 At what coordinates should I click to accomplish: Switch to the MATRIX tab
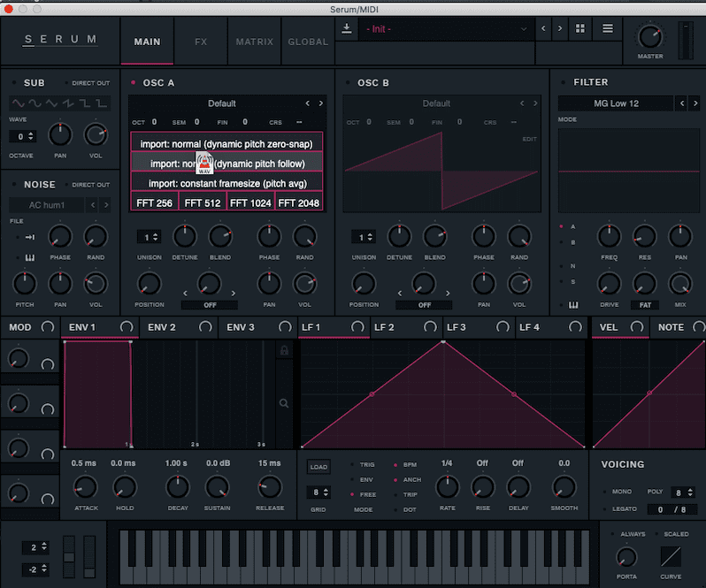pos(255,42)
